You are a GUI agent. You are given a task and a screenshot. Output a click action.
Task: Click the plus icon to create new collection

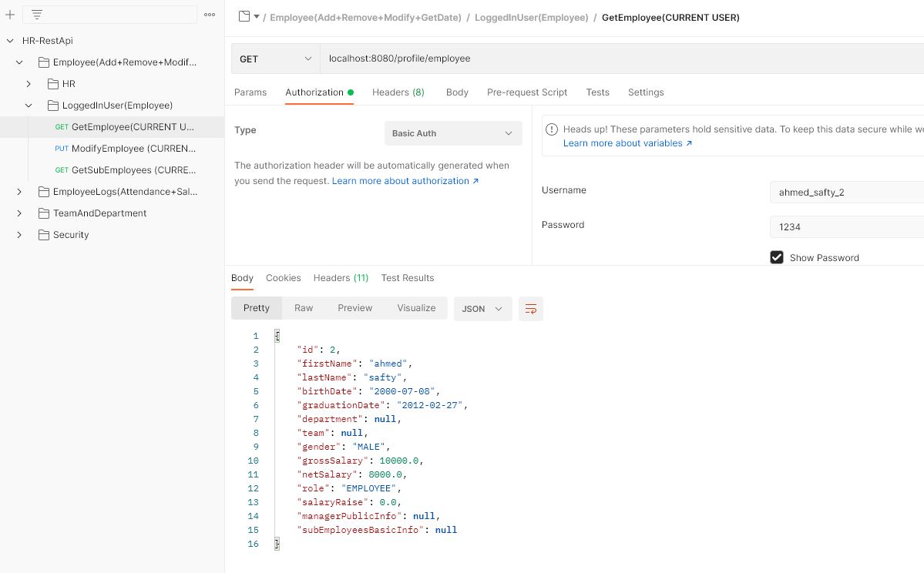(x=10, y=15)
